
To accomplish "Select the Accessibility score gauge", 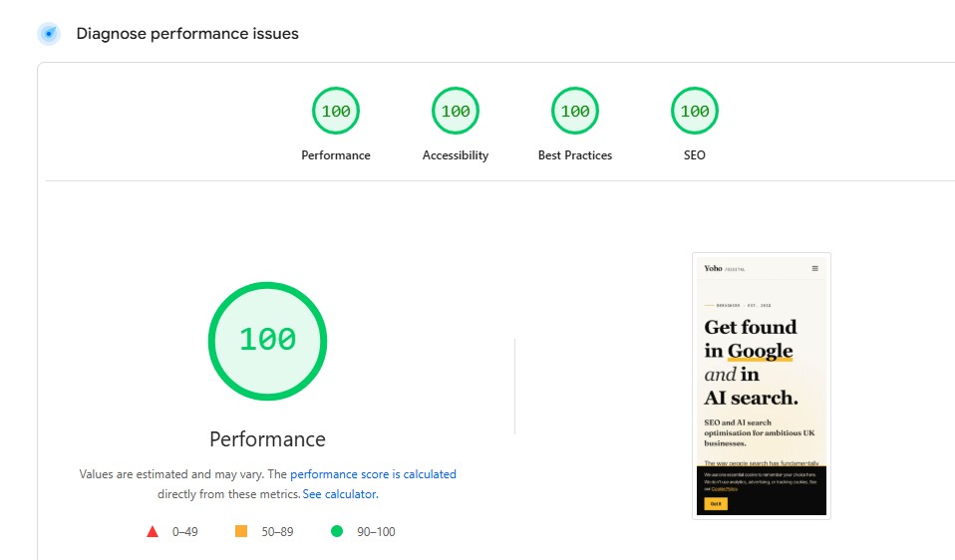I will click(456, 111).
